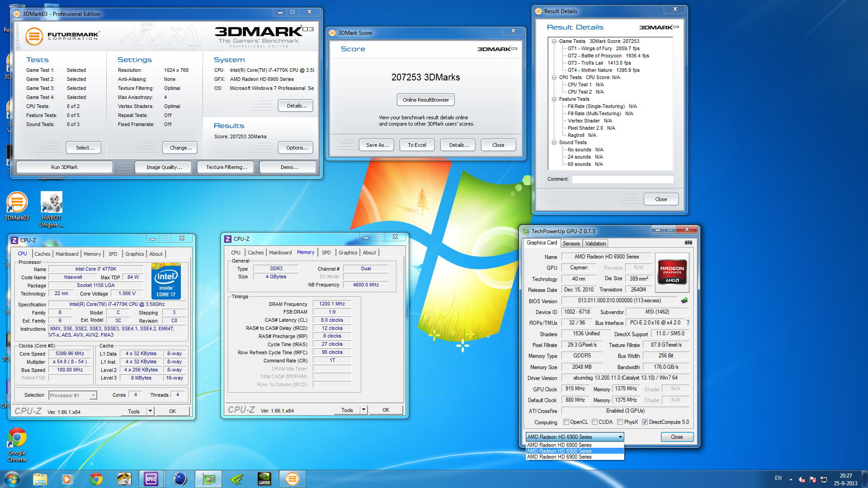Click the Bus Interface question mark icon
868x488 pixels.
click(688, 323)
